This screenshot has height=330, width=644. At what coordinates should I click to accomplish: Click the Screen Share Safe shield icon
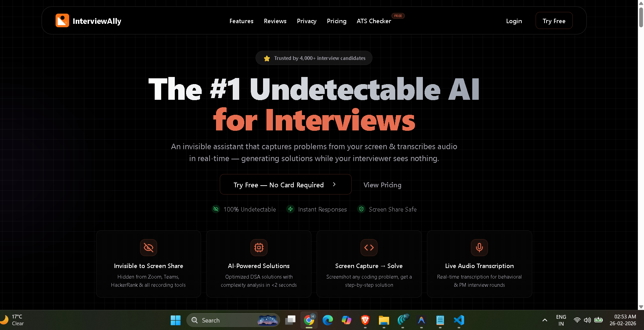click(x=361, y=209)
